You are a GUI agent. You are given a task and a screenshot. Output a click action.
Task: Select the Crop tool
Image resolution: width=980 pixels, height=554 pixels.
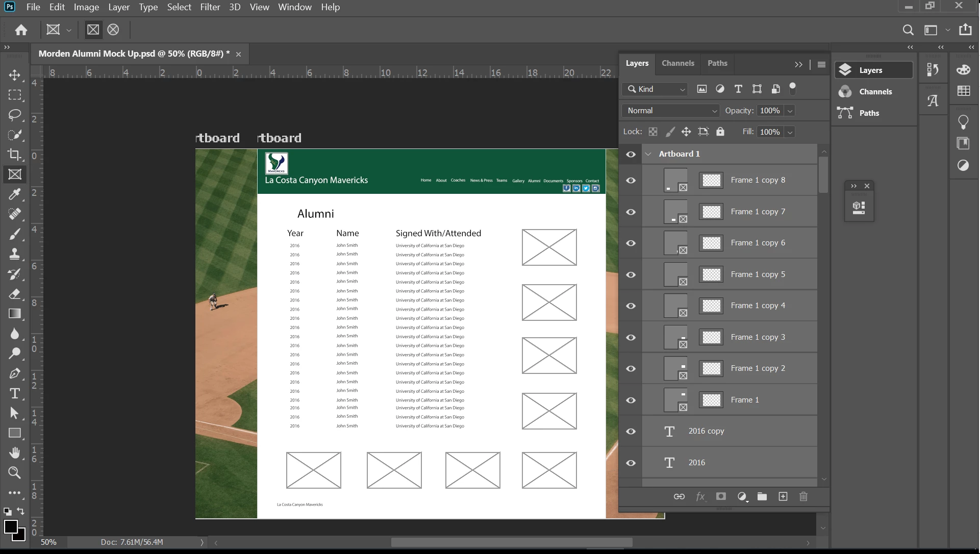coord(14,154)
